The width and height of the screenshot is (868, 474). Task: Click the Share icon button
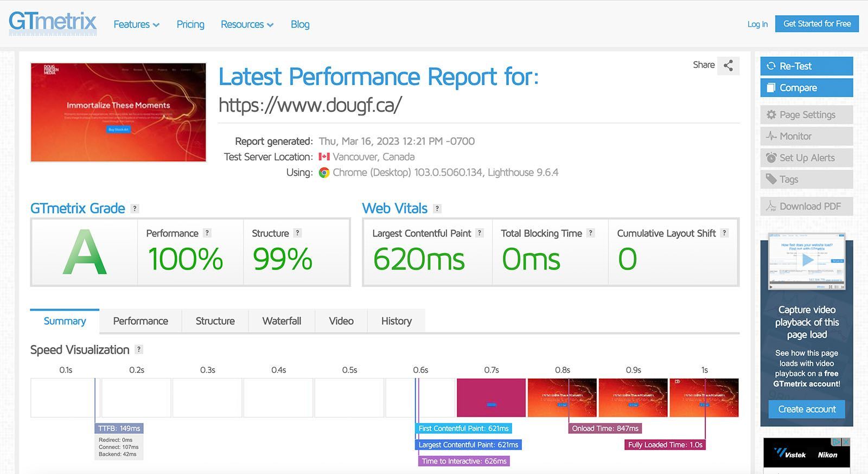click(728, 66)
